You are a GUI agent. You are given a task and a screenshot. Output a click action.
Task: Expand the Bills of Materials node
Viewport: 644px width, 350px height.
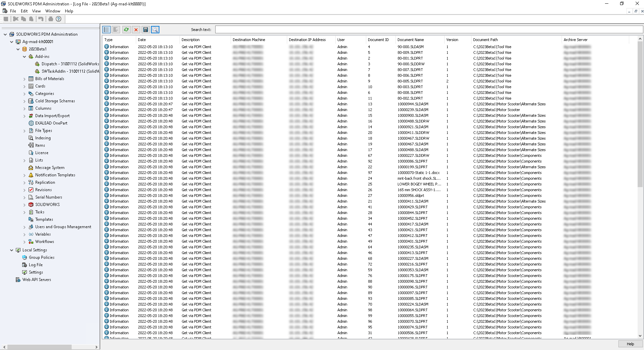coord(25,78)
